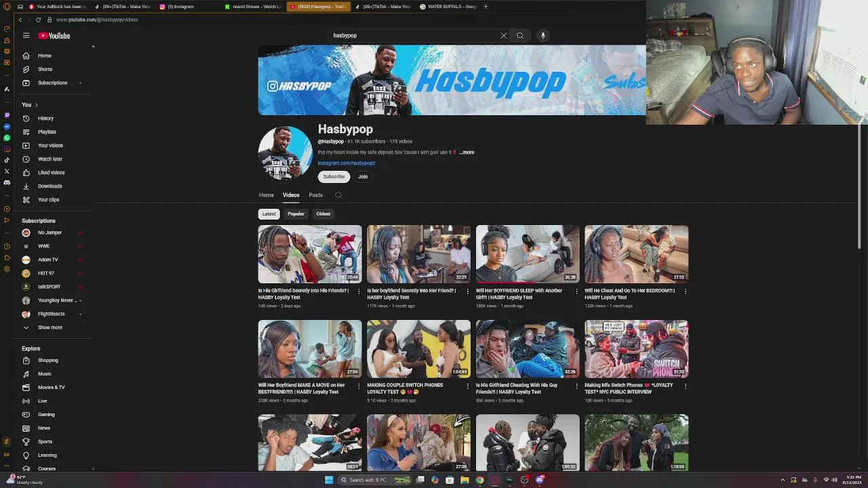868x488 pixels.
Task: Expand the You section chevron
Action: [x=36, y=105]
